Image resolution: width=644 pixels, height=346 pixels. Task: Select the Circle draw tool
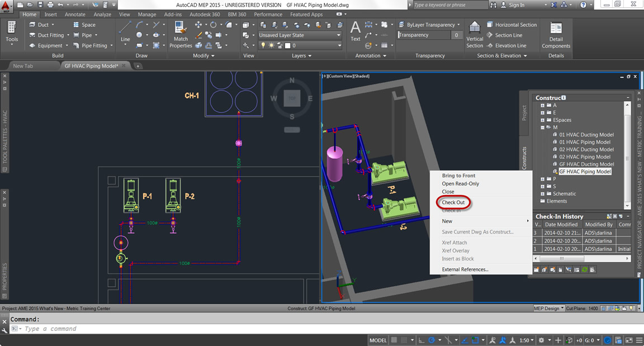pyautogui.click(x=139, y=35)
